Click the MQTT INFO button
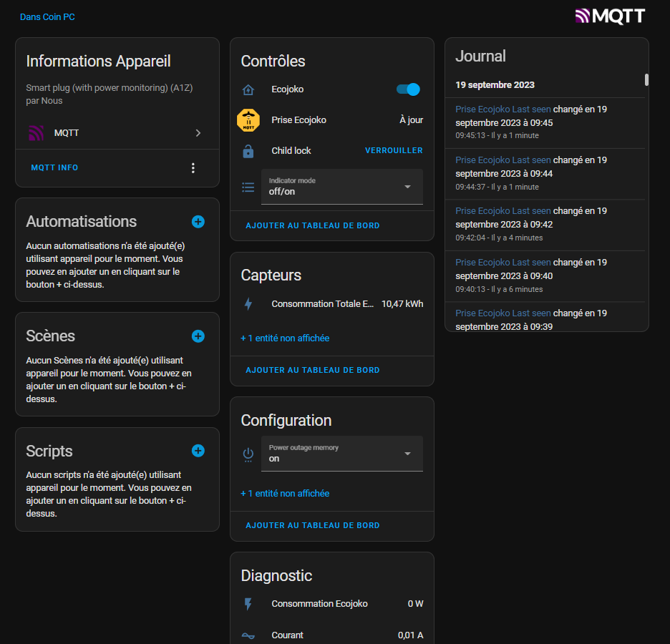This screenshot has width=670, height=644. tap(54, 167)
